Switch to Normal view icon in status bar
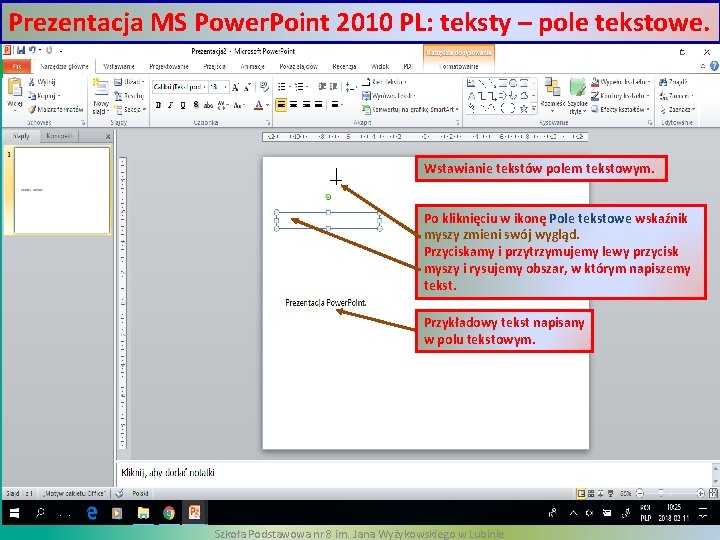This screenshot has width=720, height=540. (581, 494)
